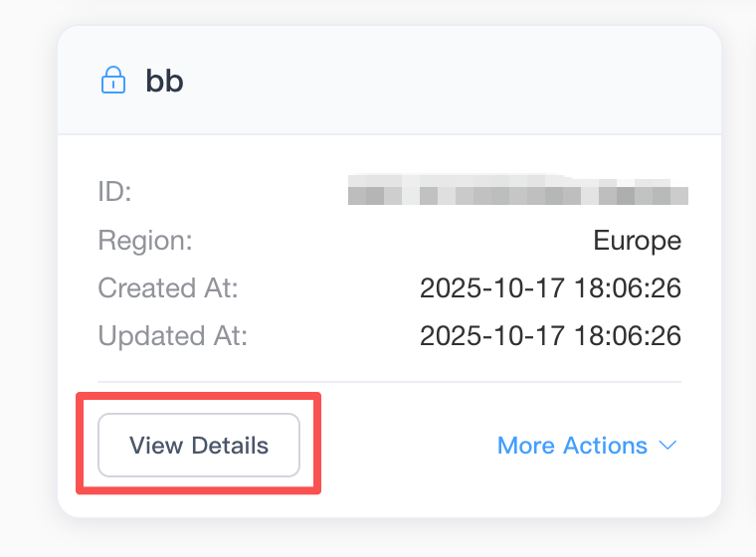Click the "Created At:" field label
Image resolution: width=756 pixels, height=557 pixels.
pyautogui.click(x=168, y=288)
